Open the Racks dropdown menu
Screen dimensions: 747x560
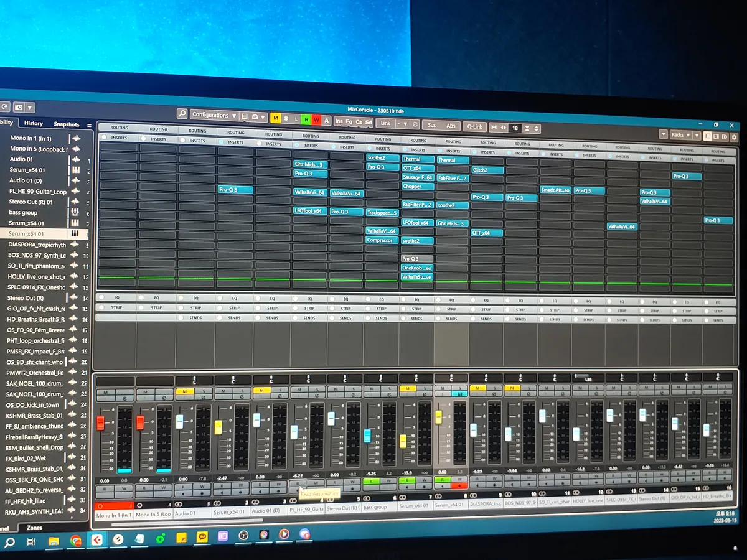point(680,134)
